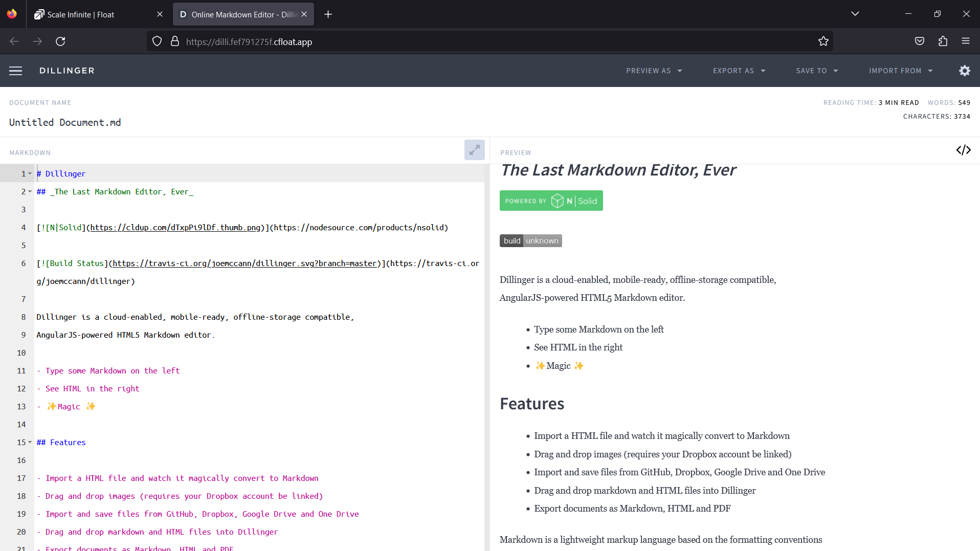980x551 pixels.
Task: Open the Import From dropdown
Action: tap(901, 71)
